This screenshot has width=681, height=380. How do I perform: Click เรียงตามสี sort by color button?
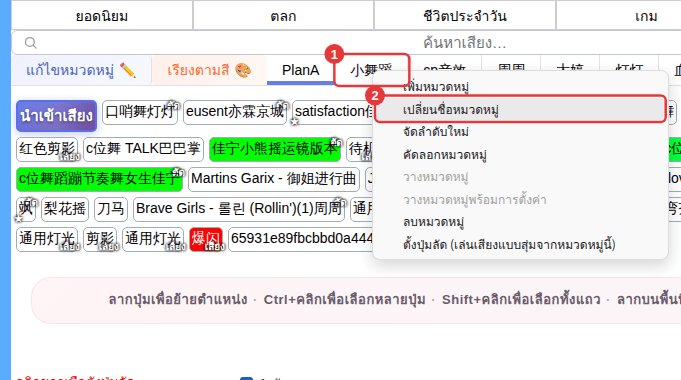tap(209, 70)
